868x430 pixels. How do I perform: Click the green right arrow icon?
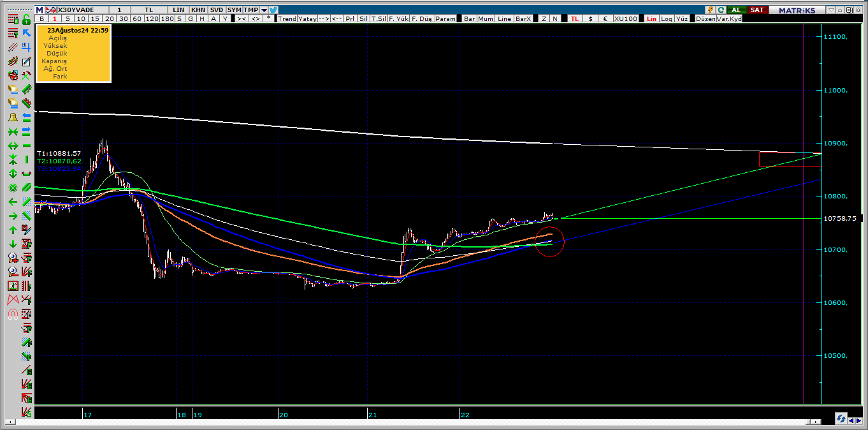click(13, 216)
